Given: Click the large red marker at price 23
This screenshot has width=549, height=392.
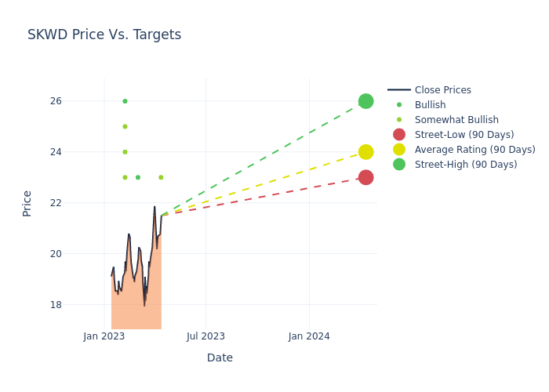Looking at the screenshot, I should tap(365, 177).
